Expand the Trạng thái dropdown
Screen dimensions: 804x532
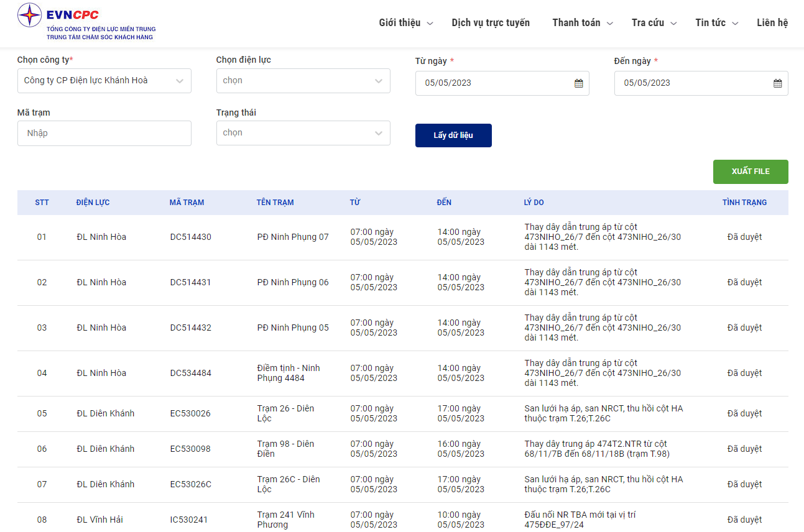303,133
